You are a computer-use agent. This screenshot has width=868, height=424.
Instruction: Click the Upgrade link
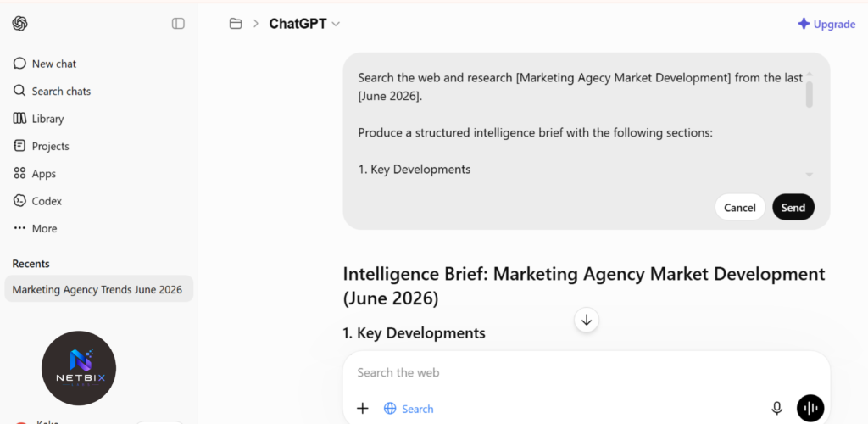pos(826,24)
